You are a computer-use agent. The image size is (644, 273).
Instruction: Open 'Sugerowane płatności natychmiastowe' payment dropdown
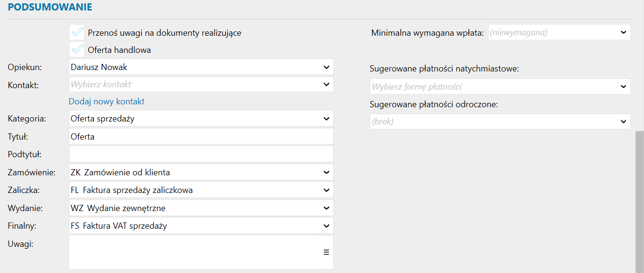[623, 87]
